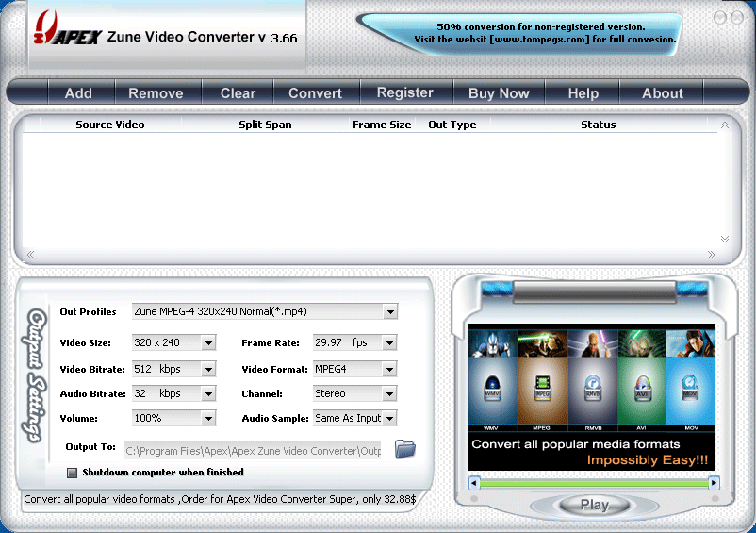756x533 pixels.
Task: Click Add in the toolbar
Action: [78, 92]
